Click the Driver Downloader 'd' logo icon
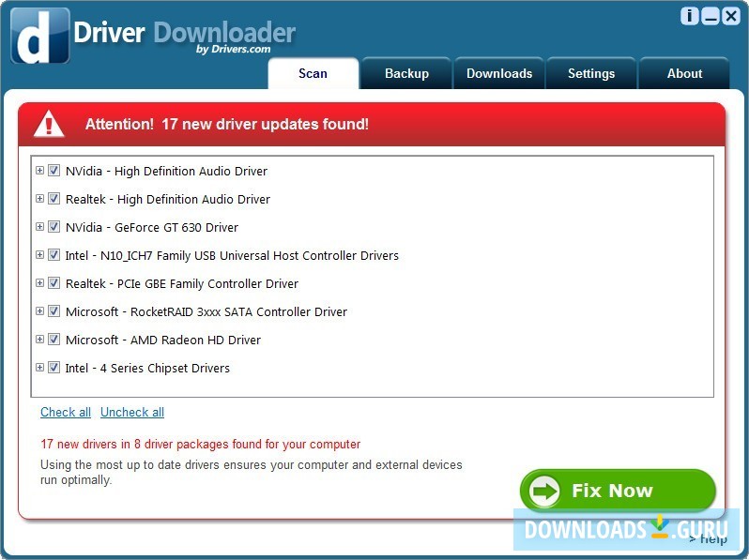Viewport: 749px width, 560px height. click(x=40, y=36)
